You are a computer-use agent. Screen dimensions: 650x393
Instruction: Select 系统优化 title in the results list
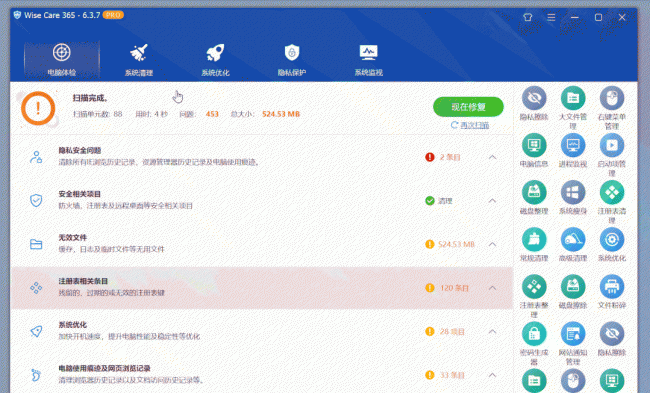(73, 324)
